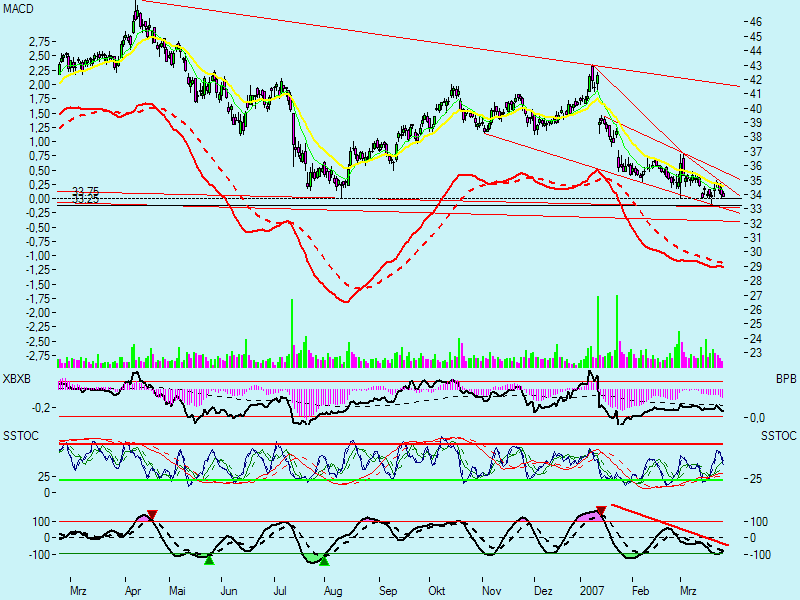
Task: Click the red down-triangle marker near April
Action: coord(152,515)
